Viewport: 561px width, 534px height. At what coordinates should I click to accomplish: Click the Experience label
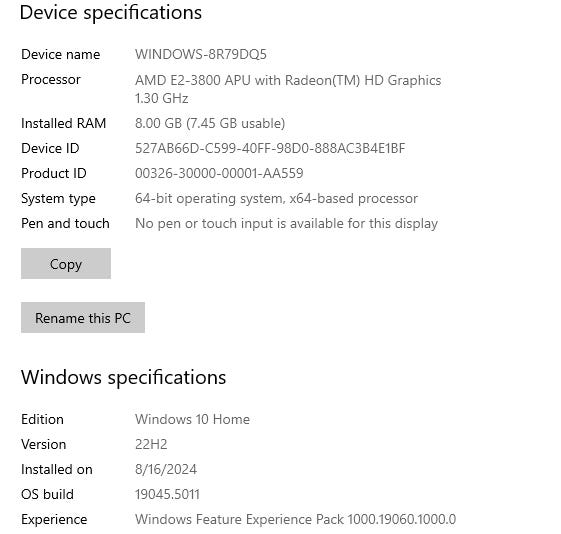(54, 520)
